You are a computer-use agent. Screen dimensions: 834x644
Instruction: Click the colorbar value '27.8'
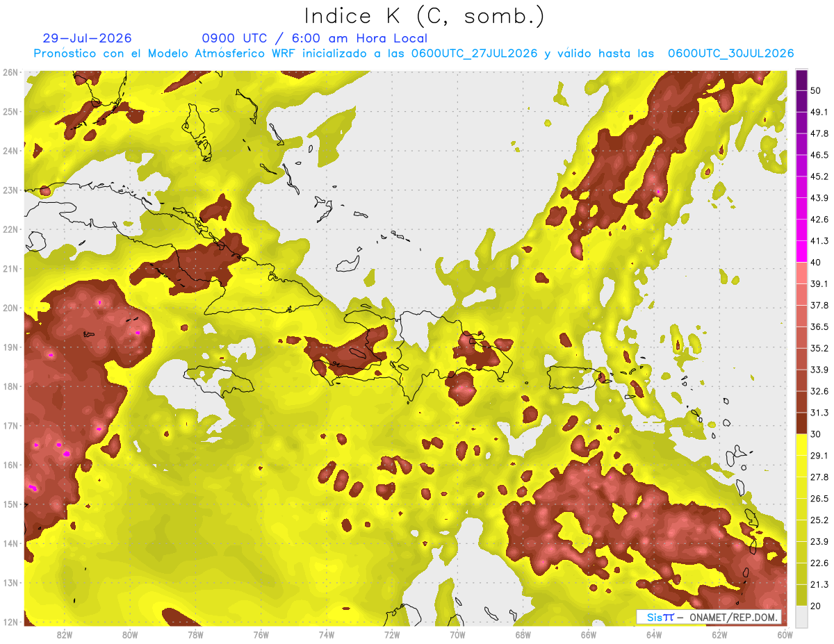(x=819, y=477)
